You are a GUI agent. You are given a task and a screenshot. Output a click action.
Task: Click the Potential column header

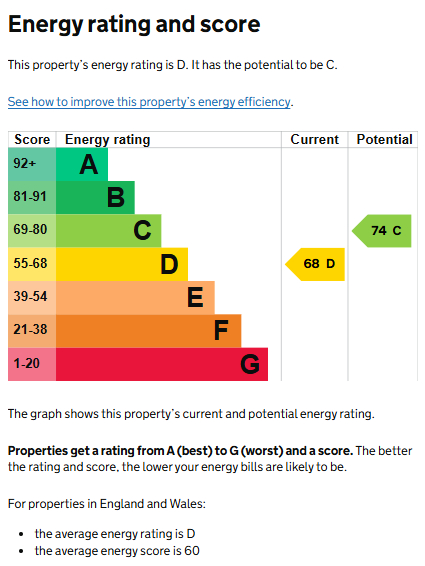(384, 139)
